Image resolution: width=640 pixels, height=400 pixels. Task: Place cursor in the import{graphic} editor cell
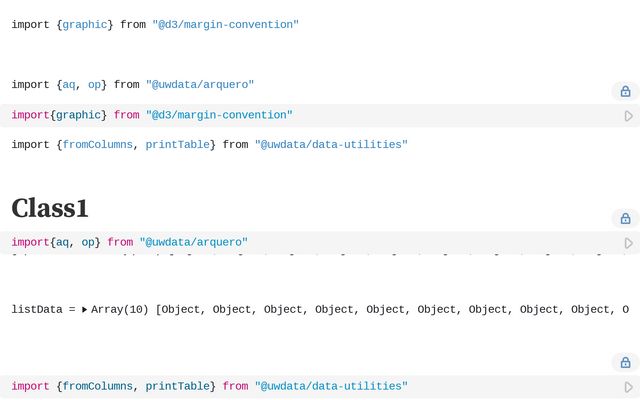[x=310, y=115]
